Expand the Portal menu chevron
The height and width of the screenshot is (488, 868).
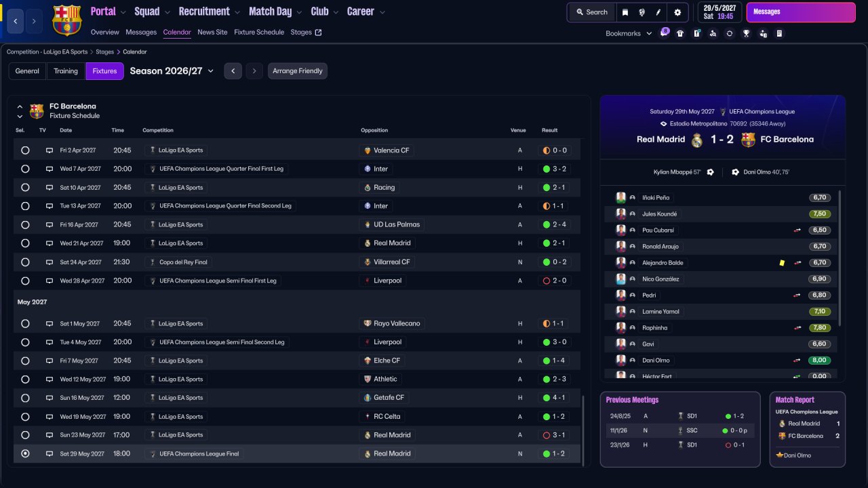click(122, 12)
